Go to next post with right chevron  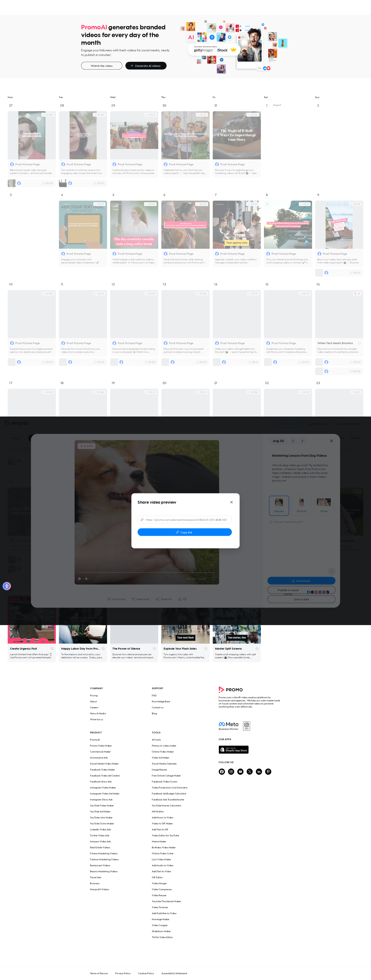click(x=302, y=441)
